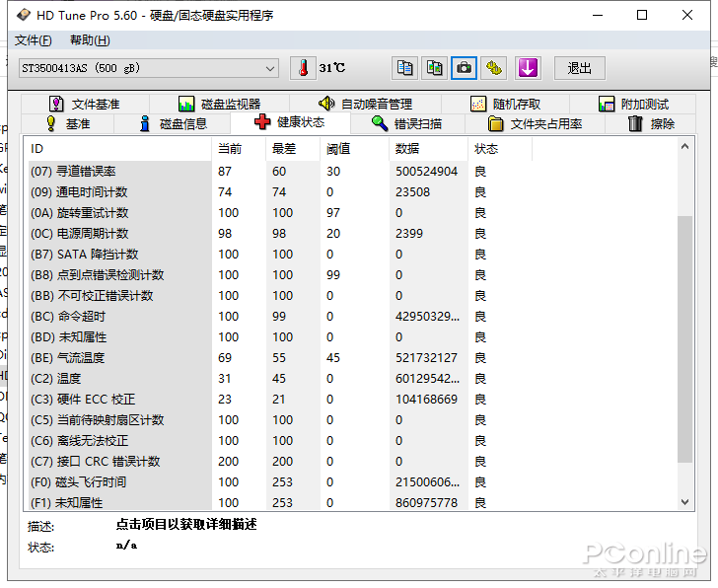Image resolution: width=718 pixels, height=588 pixels.
Task: Click the copy screenshot to clipboard icon
Action: pyautogui.click(x=434, y=68)
